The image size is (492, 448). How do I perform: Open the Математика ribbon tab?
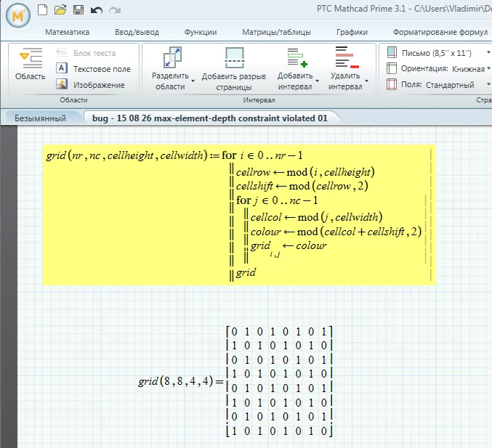(67, 32)
